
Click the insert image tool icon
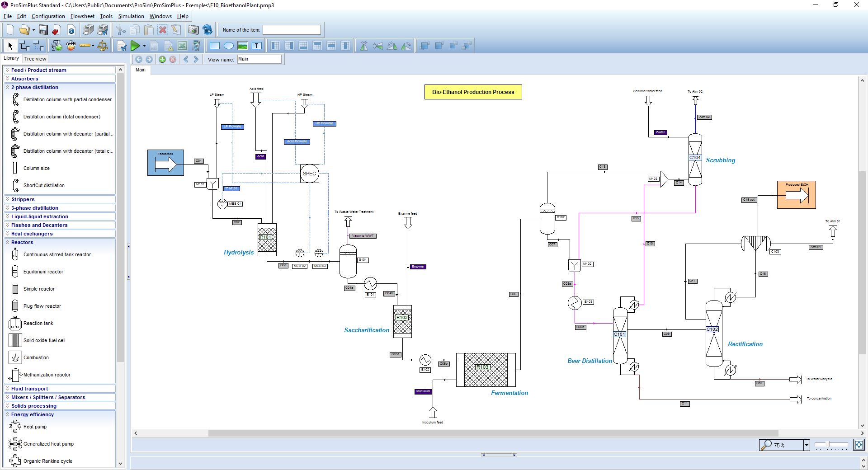[x=243, y=46]
